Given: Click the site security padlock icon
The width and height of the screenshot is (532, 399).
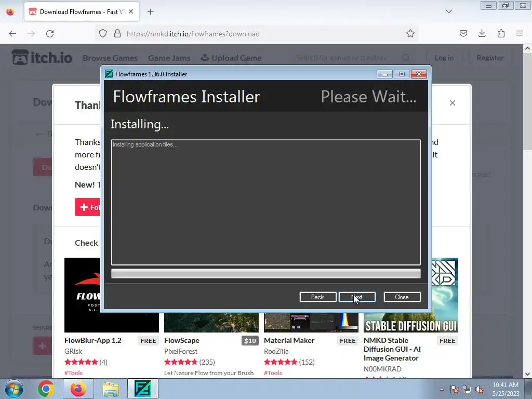Looking at the screenshot, I should [x=117, y=34].
